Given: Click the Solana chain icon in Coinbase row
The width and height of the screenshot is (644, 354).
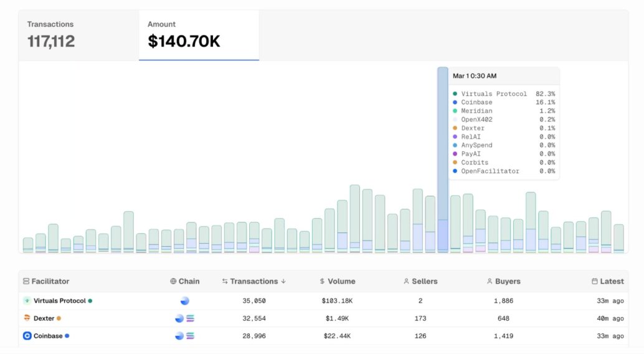Looking at the screenshot, I should [x=190, y=336].
